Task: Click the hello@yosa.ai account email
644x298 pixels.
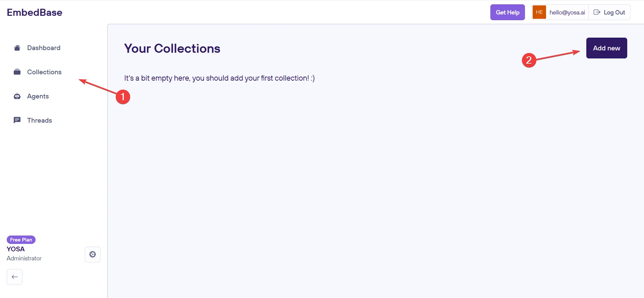Action: pyautogui.click(x=567, y=12)
